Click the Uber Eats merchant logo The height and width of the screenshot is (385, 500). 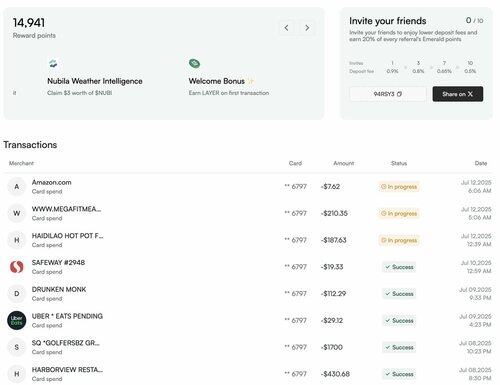point(17,320)
